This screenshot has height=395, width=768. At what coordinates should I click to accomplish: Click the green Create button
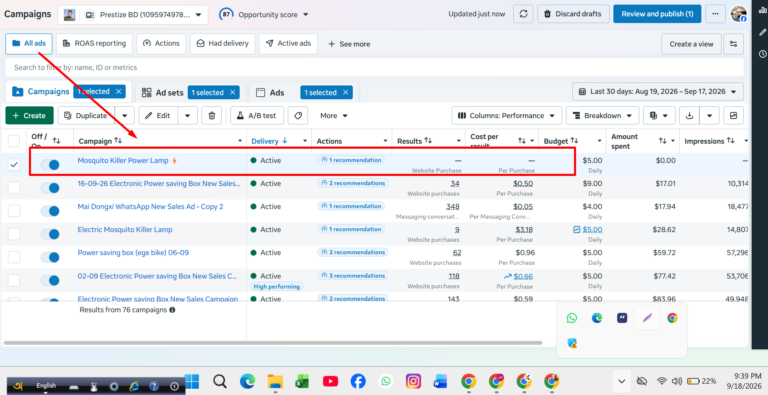pyautogui.click(x=29, y=116)
